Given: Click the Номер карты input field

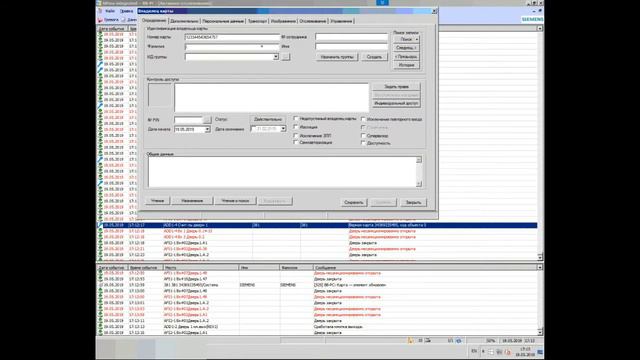Looking at the screenshot, I should 232,37.
